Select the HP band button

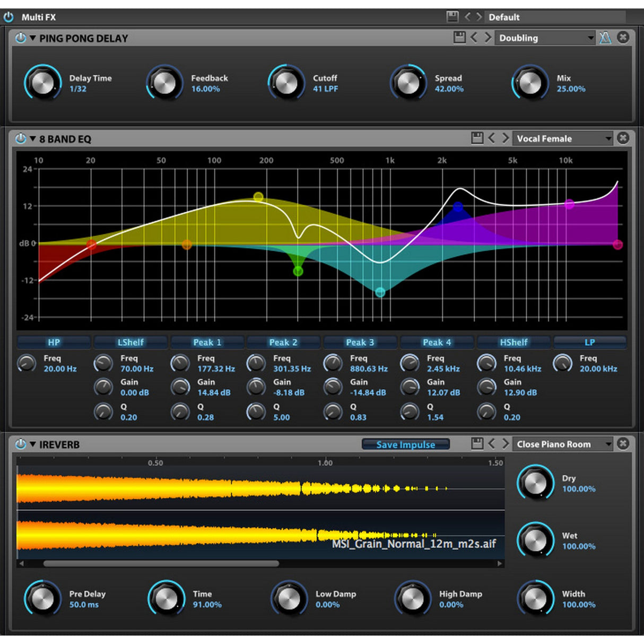pyautogui.click(x=53, y=342)
